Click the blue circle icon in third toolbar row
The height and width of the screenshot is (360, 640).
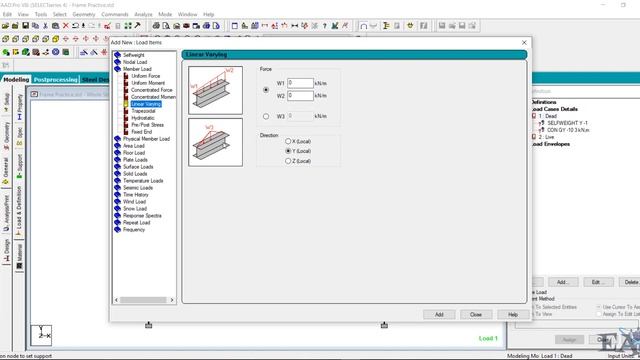pos(56,52)
